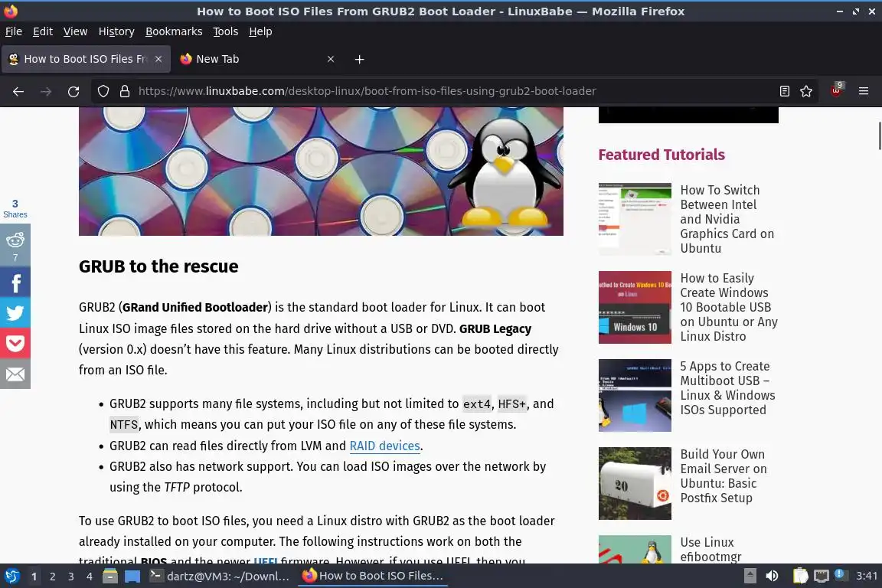Open the History menu
The width and height of the screenshot is (882, 588).
[x=116, y=31]
